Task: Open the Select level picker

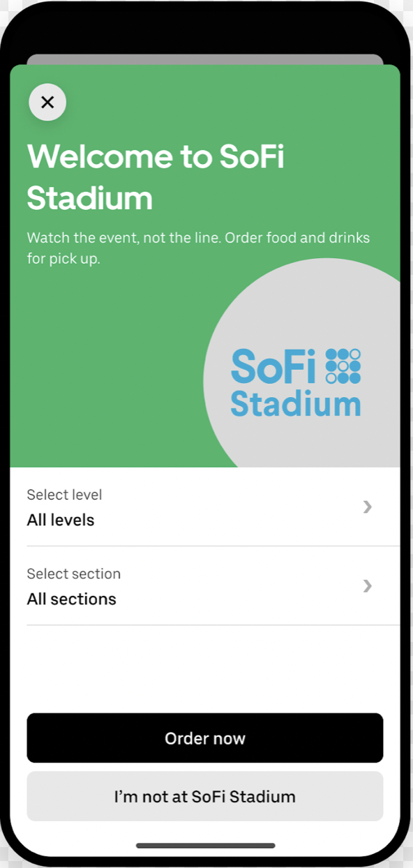Action: pyautogui.click(x=204, y=507)
